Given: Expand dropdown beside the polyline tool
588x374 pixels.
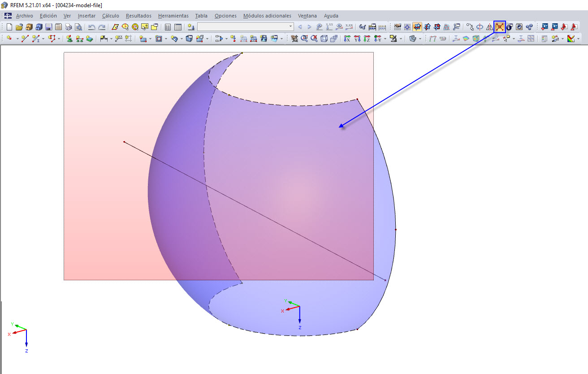Looking at the screenshot, I should 59,39.
